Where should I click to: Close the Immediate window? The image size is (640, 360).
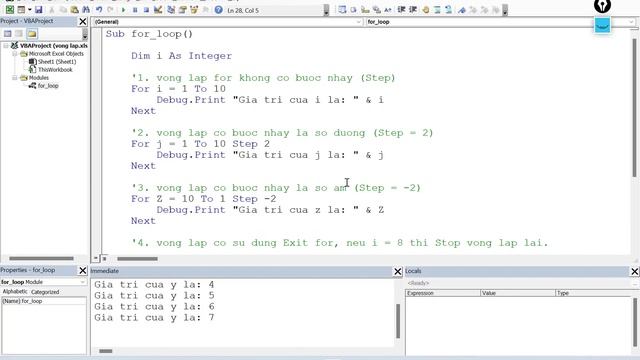398,271
